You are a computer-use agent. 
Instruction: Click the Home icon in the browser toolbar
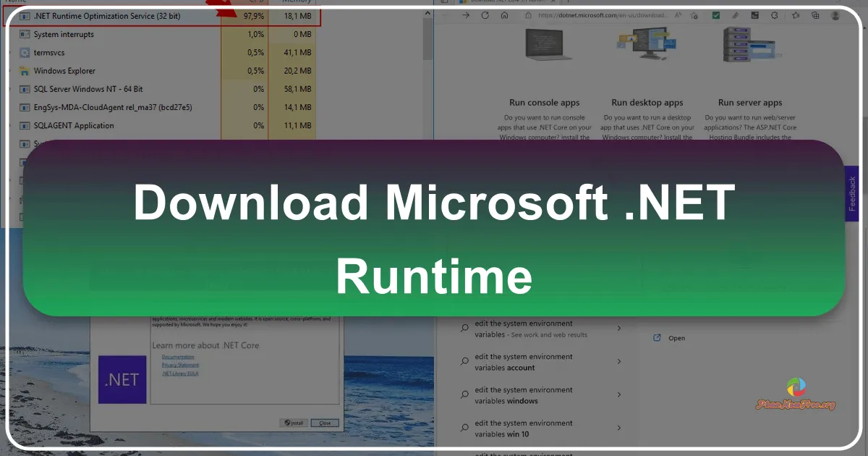coord(504,14)
